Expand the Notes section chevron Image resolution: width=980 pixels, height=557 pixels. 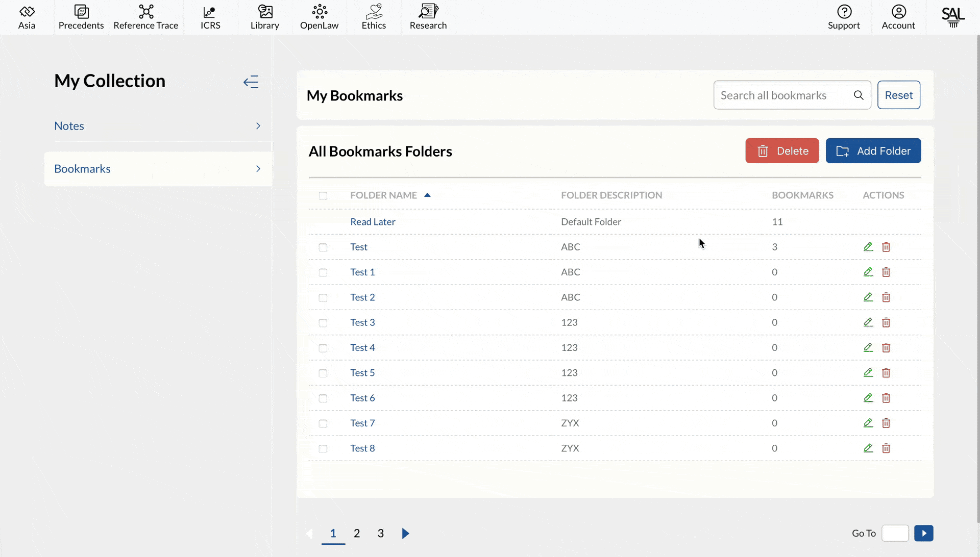258,126
